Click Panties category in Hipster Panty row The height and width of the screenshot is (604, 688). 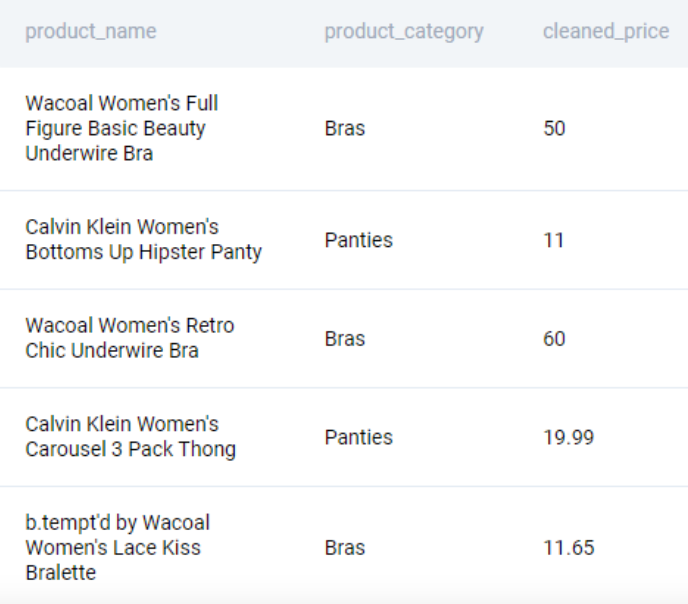pyautogui.click(x=358, y=240)
